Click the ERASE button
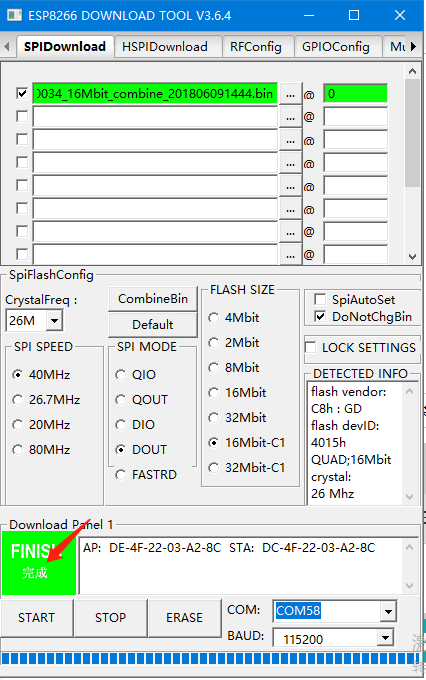This screenshot has height=680, width=426. pyautogui.click(x=184, y=618)
